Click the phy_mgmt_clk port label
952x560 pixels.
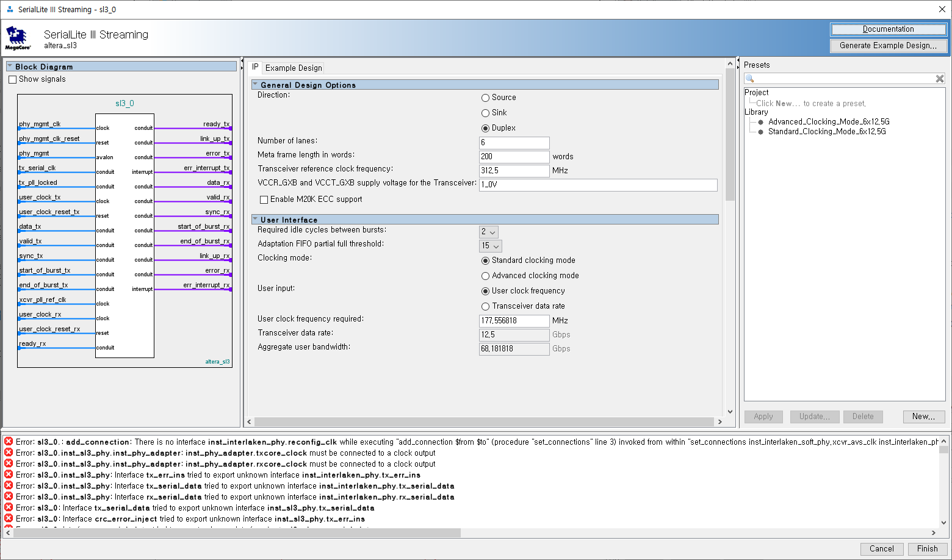tap(40, 124)
